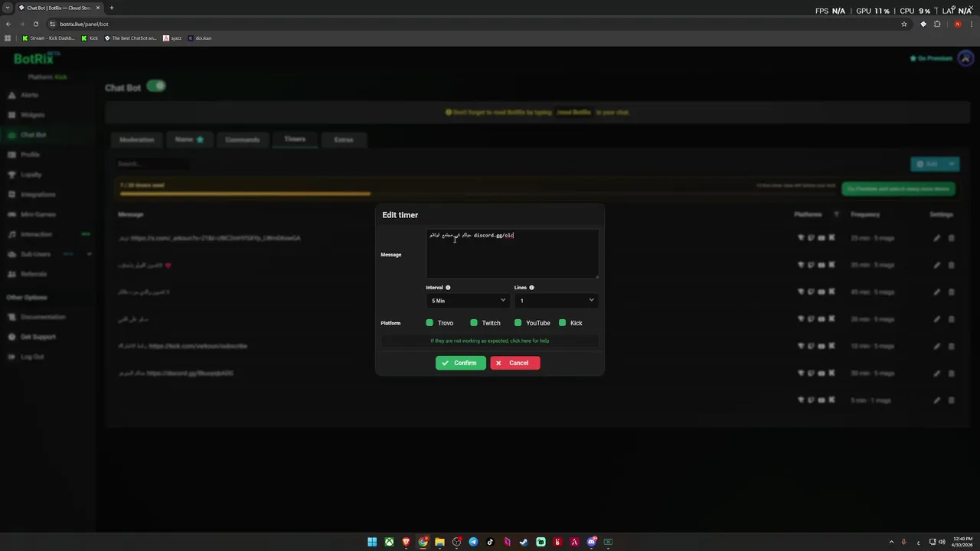Click the Interval info icon
Screen dimensions: 980x551
point(448,288)
